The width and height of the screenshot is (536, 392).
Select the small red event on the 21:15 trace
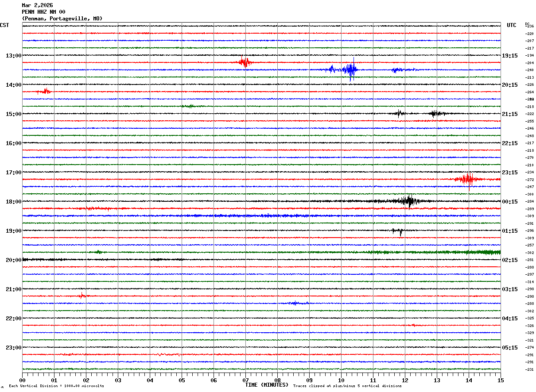pos(82,296)
